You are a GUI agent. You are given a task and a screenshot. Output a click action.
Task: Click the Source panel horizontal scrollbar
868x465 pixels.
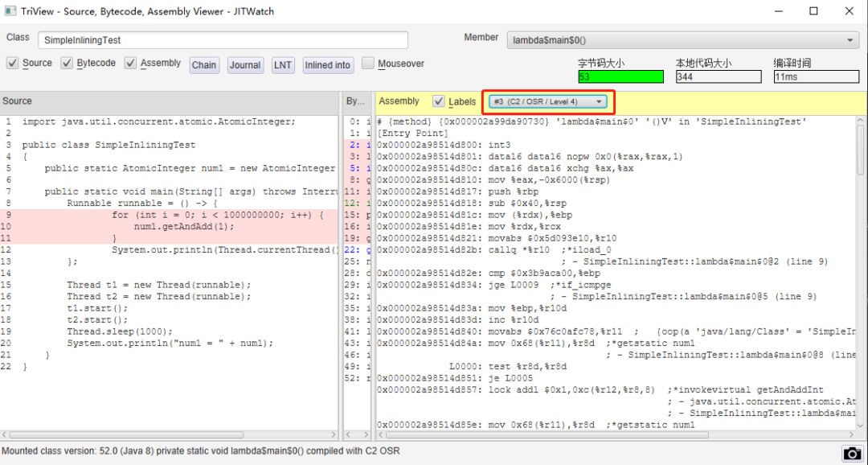pyautogui.click(x=168, y=435)
